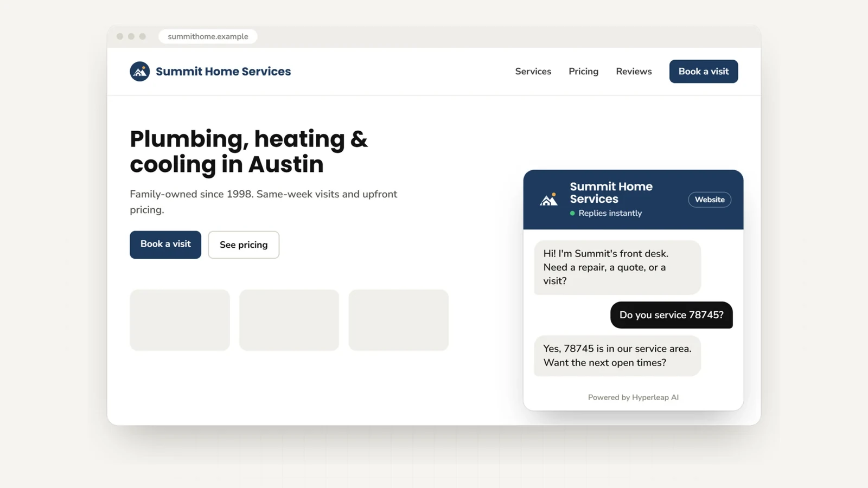Click the Summit Home Services mountain logo icon
This screenshot has width=868, height=488.
pos(139,72)
